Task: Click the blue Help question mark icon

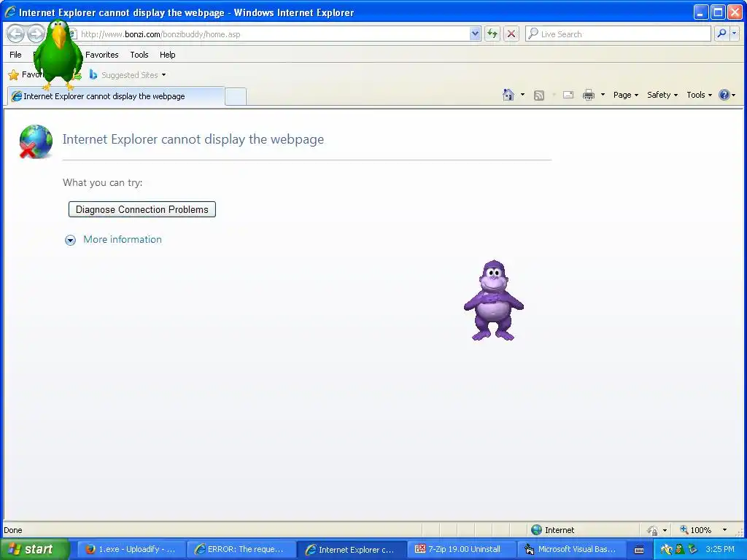Action: pos(724,95)
